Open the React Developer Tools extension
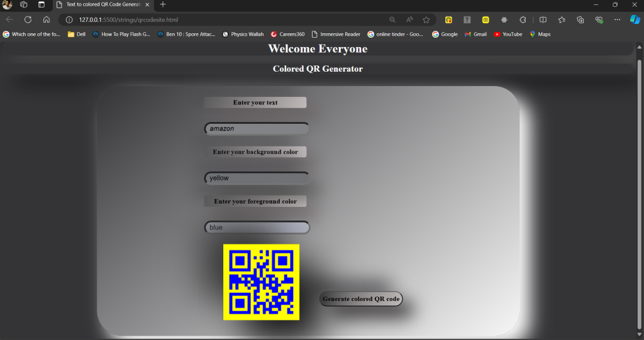 click(504, 19)
